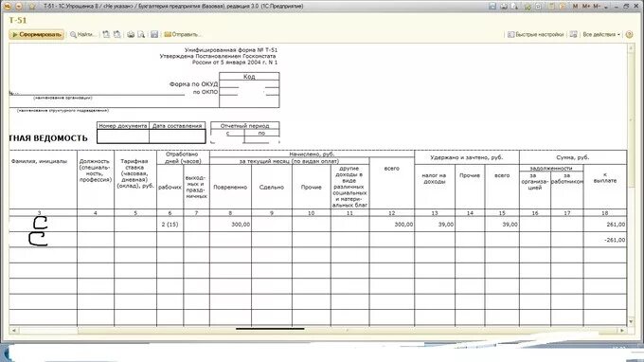Image resolution: width=644 pixels, height=362 pixels.
Task: Click the Форма по ОКУД label
Action: pyautogui.click(x=193, y=84)
